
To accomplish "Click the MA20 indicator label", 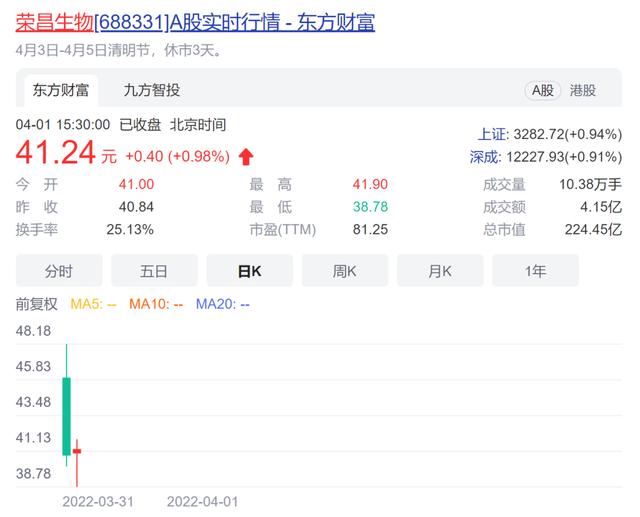I will (222, 304).
